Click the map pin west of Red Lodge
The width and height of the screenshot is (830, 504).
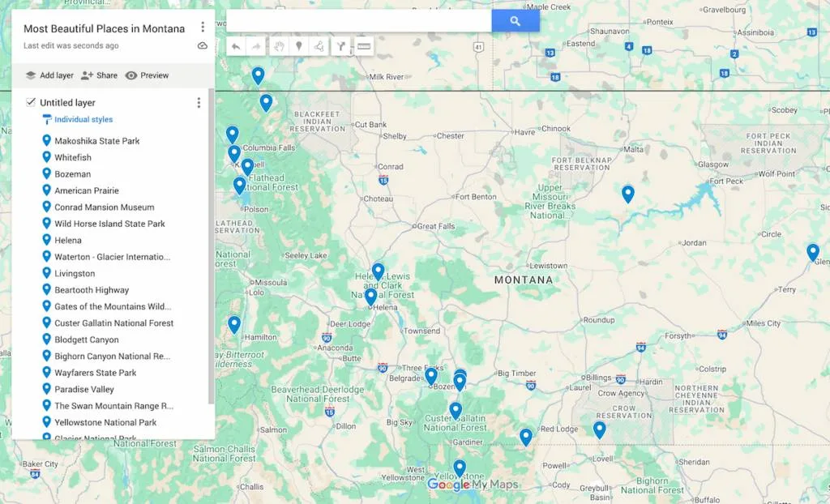525,438
